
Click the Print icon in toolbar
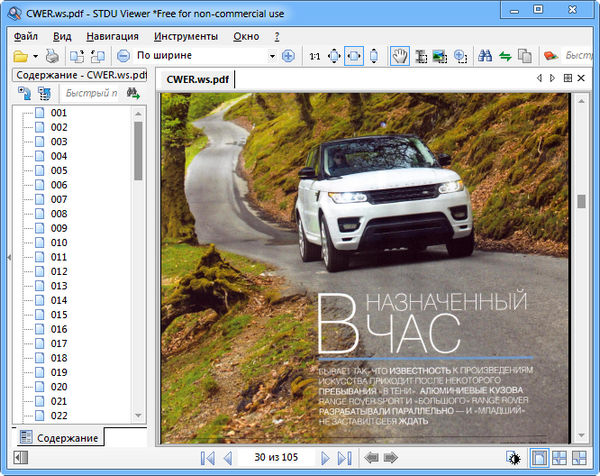pyautogui.click(x=52, y=56)
